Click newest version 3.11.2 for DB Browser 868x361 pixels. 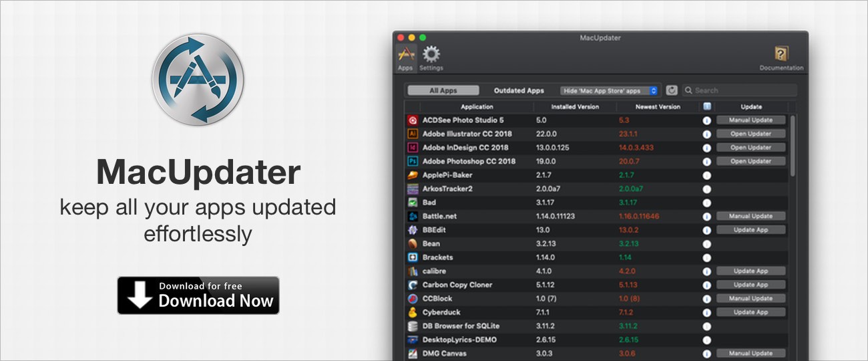point(628,326)
